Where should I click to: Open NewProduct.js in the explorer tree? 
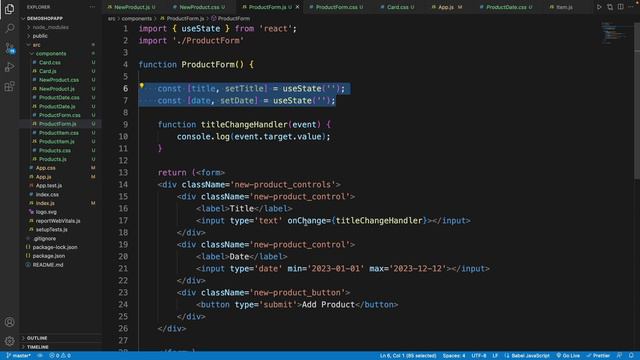click(x=57, y=89)
